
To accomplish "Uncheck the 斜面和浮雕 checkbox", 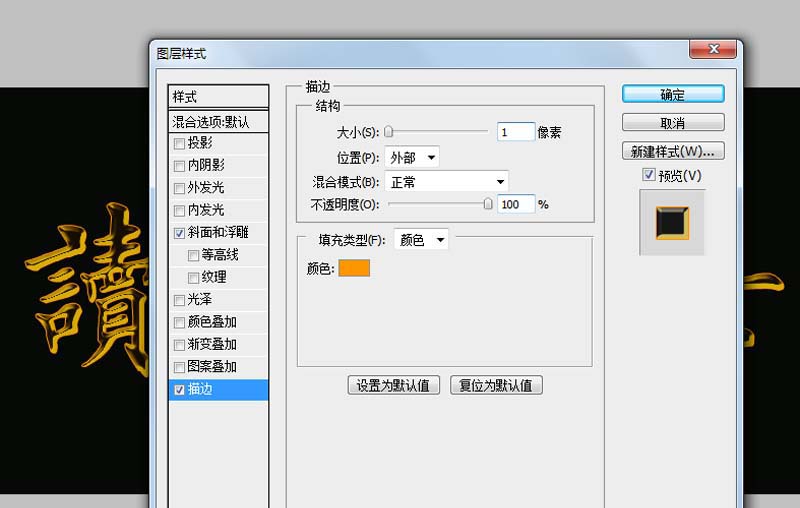I will coord(179,234).
